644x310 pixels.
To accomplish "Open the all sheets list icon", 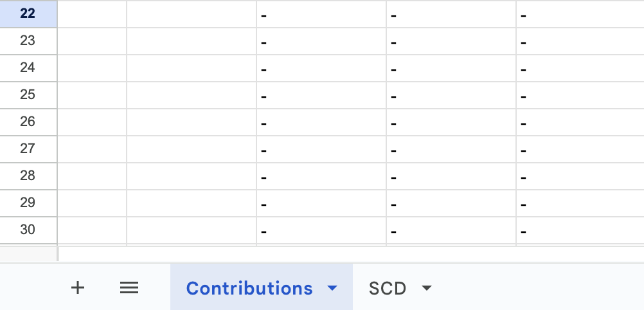I will pyautogui.click(x=129, y=287).
